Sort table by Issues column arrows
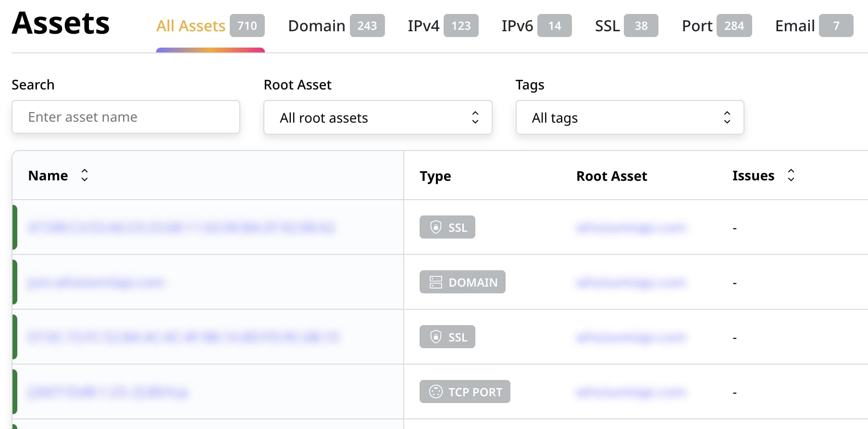This screenshot has height=429, width=868. tap(791, 176)
